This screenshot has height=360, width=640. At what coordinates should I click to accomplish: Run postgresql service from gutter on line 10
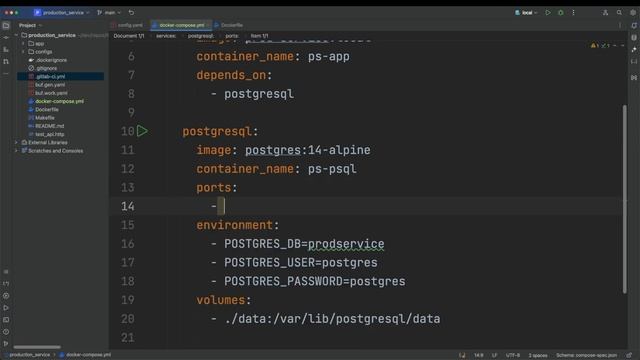(x=142, y=131)
